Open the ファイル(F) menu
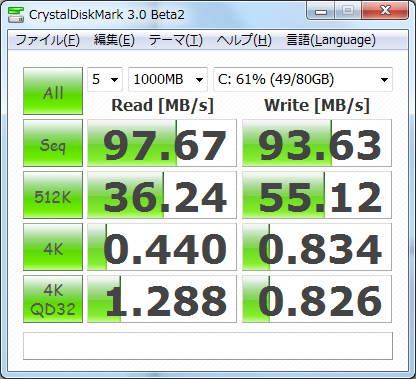The image size is (416, 379). pyautogui.click(x=47, y=40)
